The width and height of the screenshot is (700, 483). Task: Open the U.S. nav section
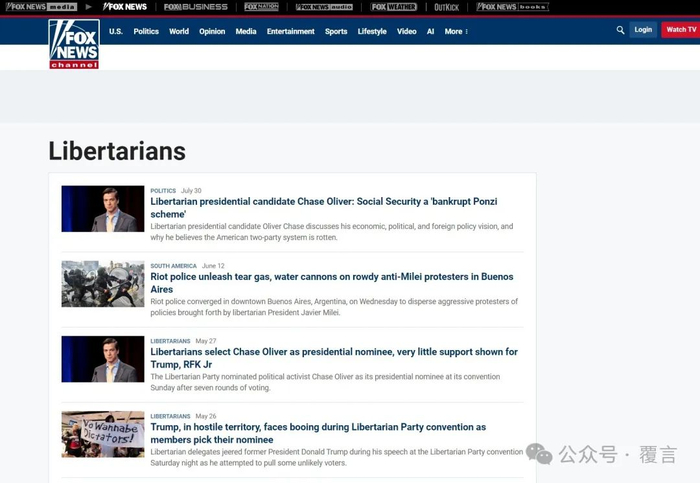116,31
